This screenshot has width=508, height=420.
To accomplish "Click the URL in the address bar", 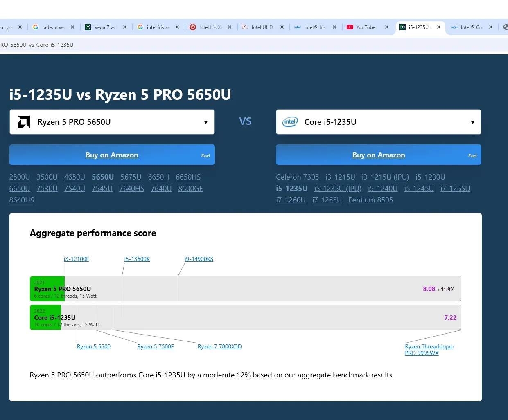I will [37, 45].
